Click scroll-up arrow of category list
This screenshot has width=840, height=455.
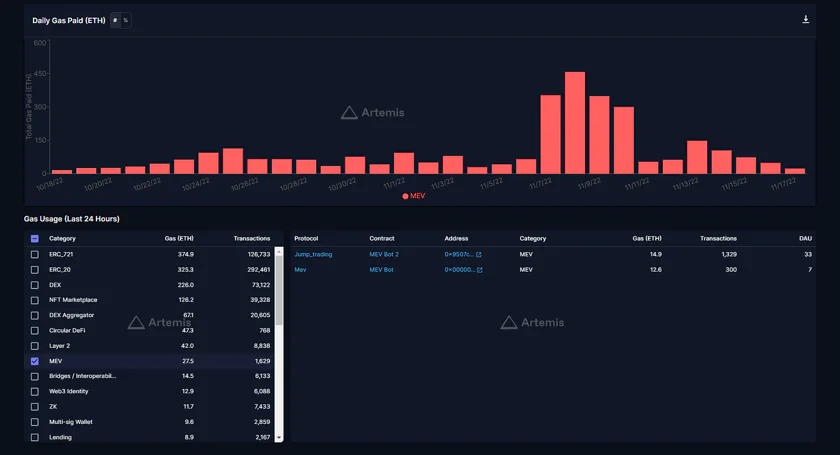click(x=279, y=251)
